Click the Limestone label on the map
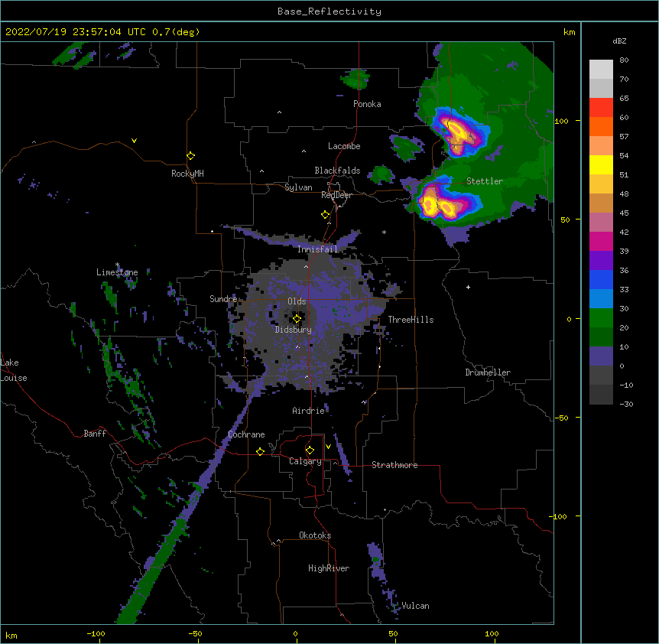The height and width of the screenshot is (644, 659). click(x=117, y=272)
